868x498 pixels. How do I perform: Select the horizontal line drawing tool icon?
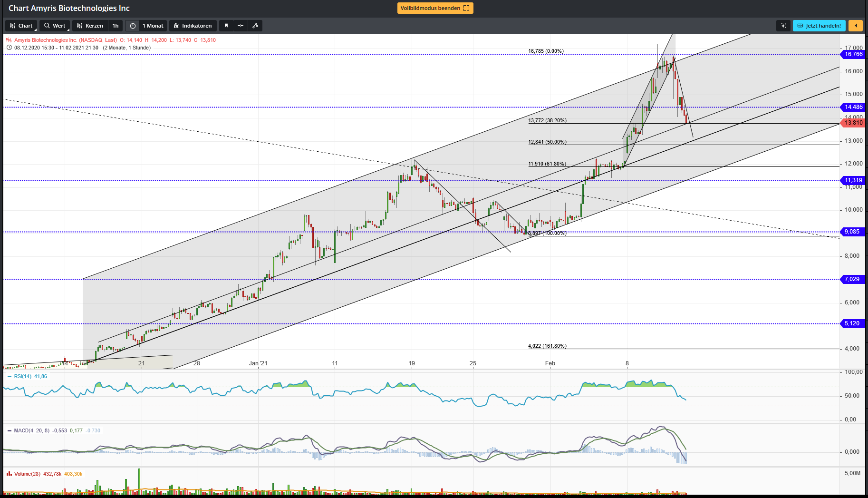pyautogui.click(x=241, y=26)
